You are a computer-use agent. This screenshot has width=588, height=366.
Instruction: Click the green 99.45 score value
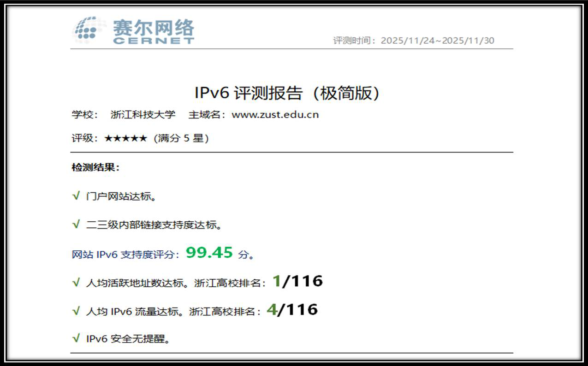pyautogui.click(x=209, y=253)
